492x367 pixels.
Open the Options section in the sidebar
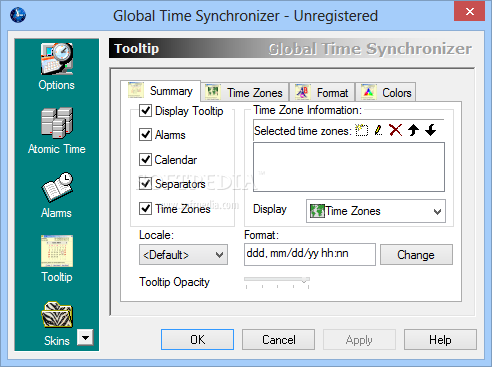(x=56, y=66)
